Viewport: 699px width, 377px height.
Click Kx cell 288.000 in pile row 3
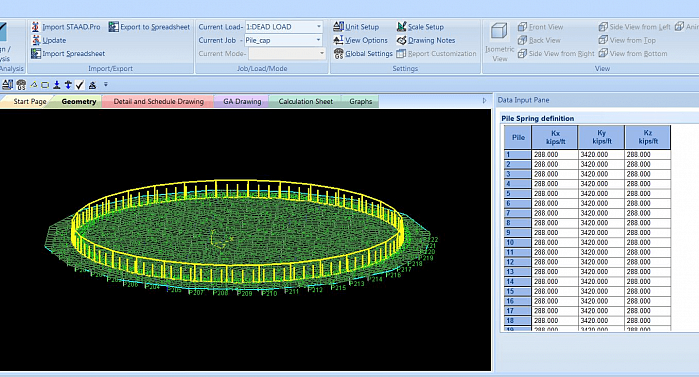[x=555, y=174]
